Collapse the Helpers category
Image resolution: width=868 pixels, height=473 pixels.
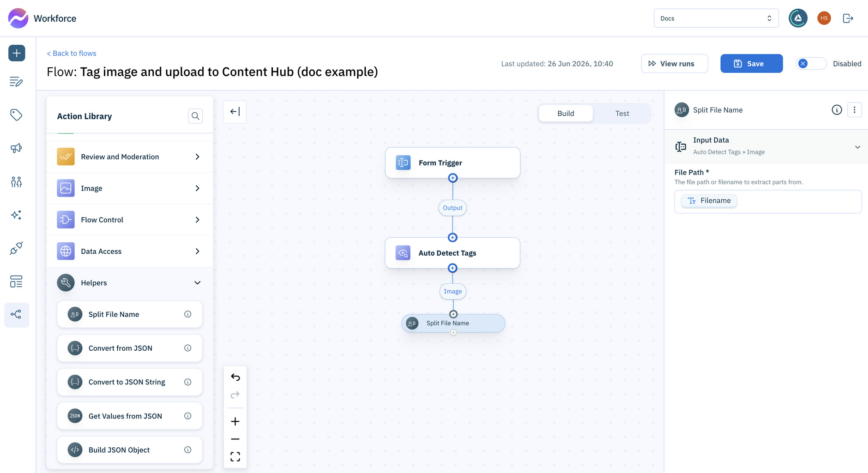click(x=130, y=283)
